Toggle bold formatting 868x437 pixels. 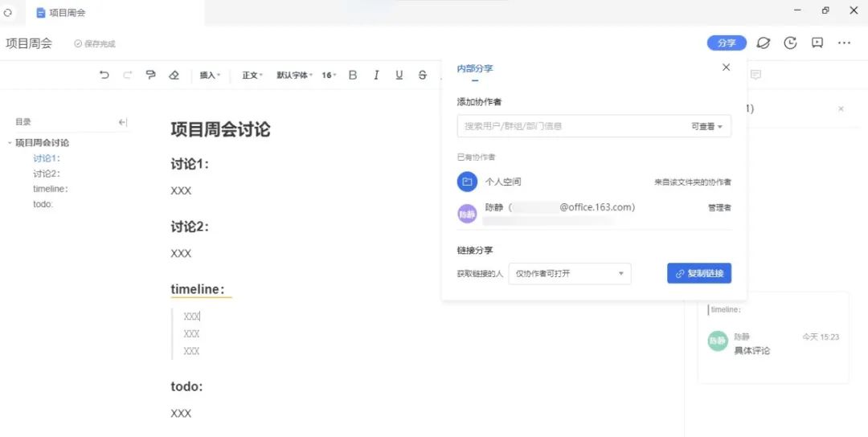pos(352,75)
